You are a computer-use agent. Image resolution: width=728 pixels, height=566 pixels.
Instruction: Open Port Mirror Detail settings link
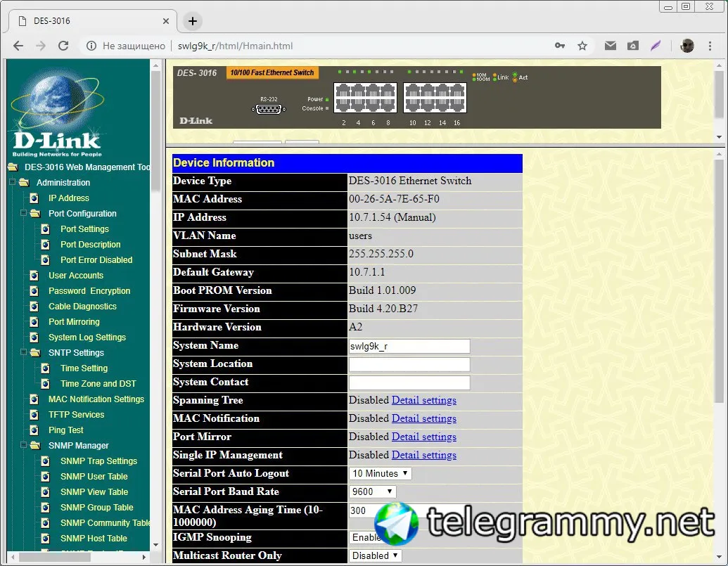point(424,437)
